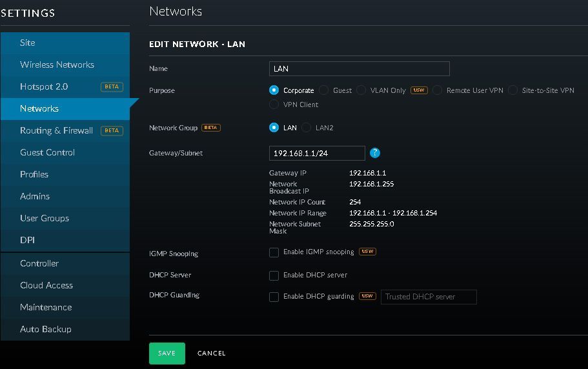Cancel editing the LAN network
This screenshot has width=588, height=369.
coord(211,354)
